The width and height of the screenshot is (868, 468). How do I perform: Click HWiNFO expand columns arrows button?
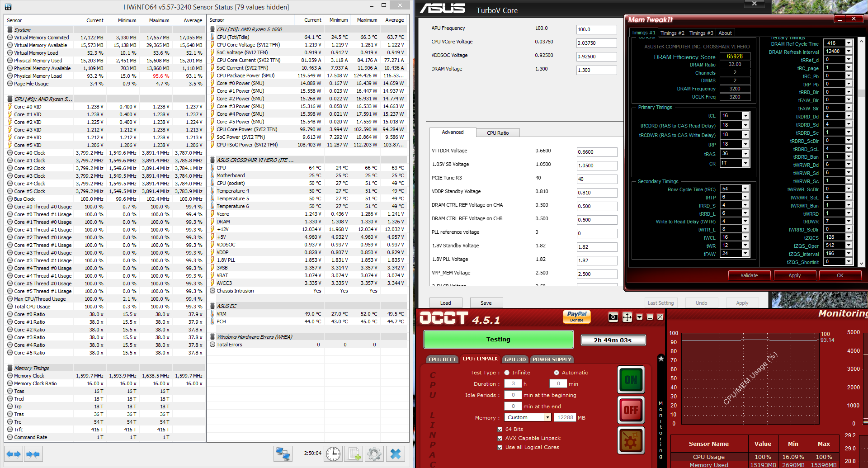coord(14,454)
